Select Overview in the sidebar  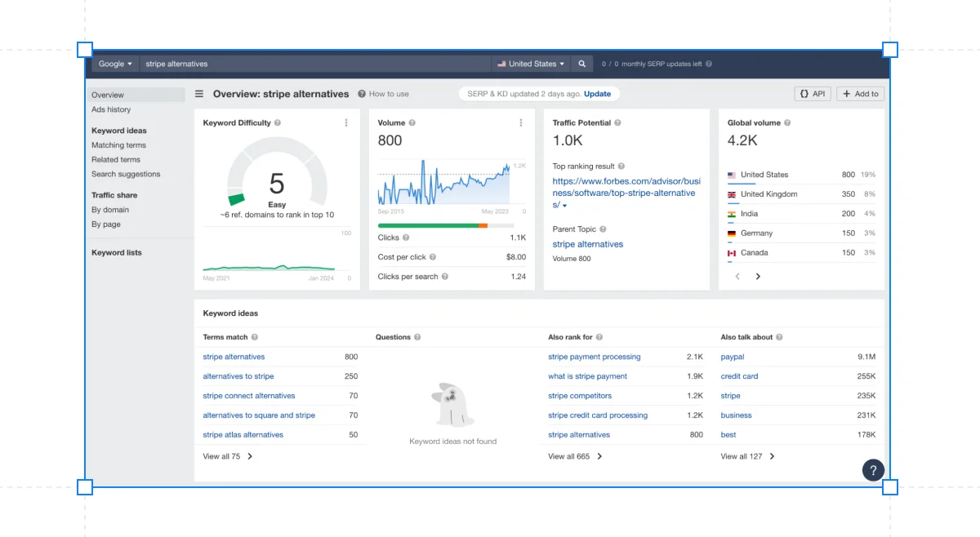pos(137,95)
